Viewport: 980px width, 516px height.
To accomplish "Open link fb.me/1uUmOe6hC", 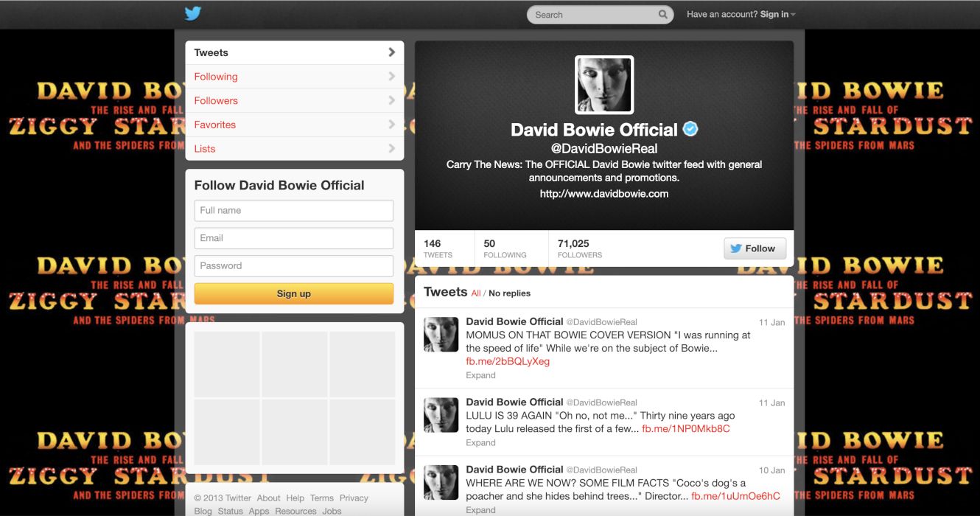I will click(735, 496).
